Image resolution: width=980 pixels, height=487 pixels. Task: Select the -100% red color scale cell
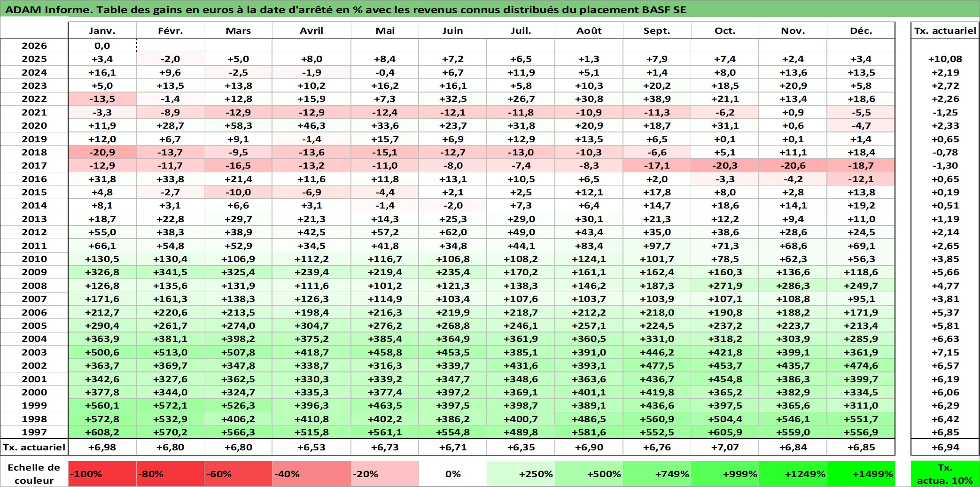(x=102, y=474)
